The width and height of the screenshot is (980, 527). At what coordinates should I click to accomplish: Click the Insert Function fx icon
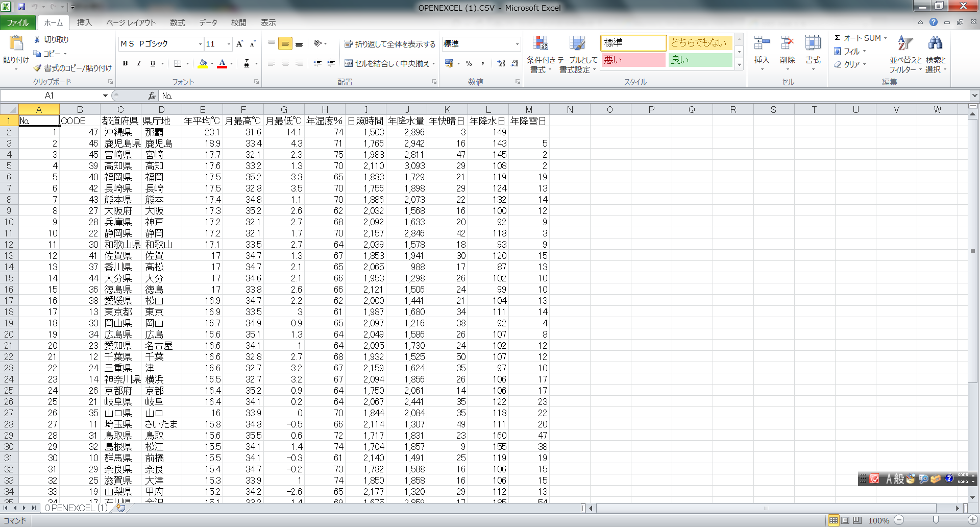click(x=152, y=95)
